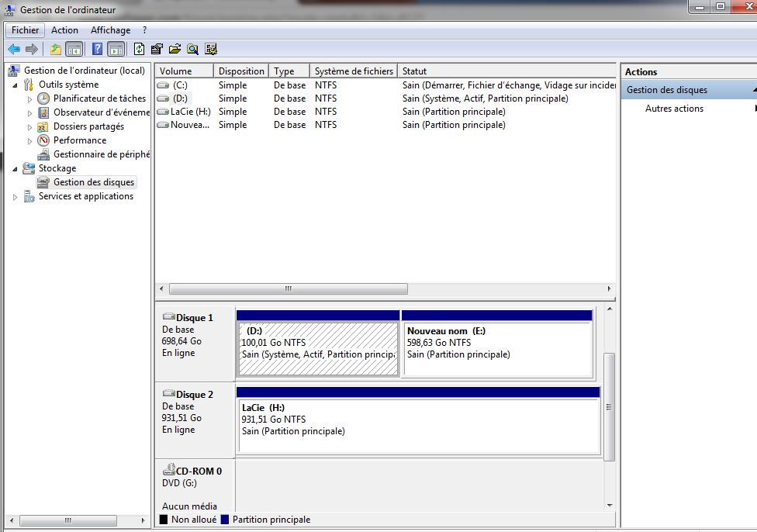
Task: Expand the Planificateur de tâches node
Action: 30,99
